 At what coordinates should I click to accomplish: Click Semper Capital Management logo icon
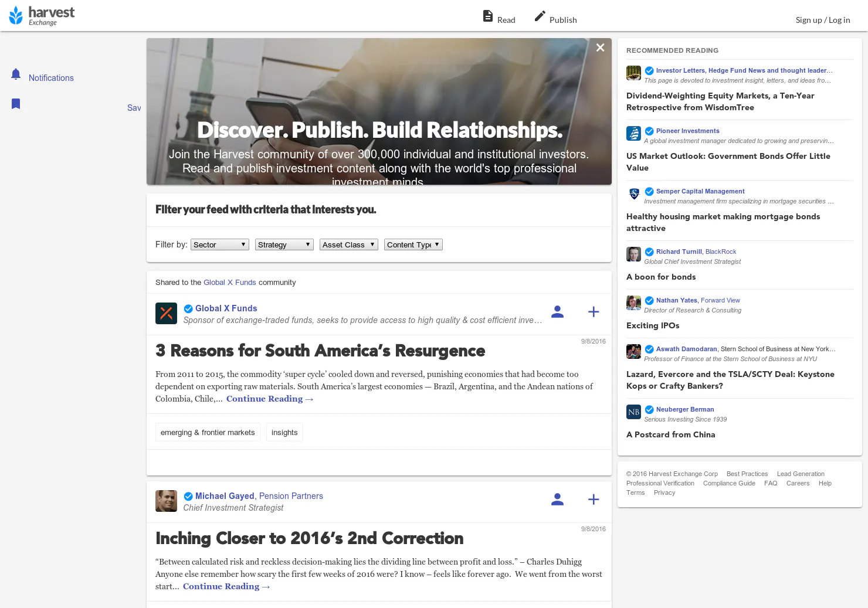633,194
